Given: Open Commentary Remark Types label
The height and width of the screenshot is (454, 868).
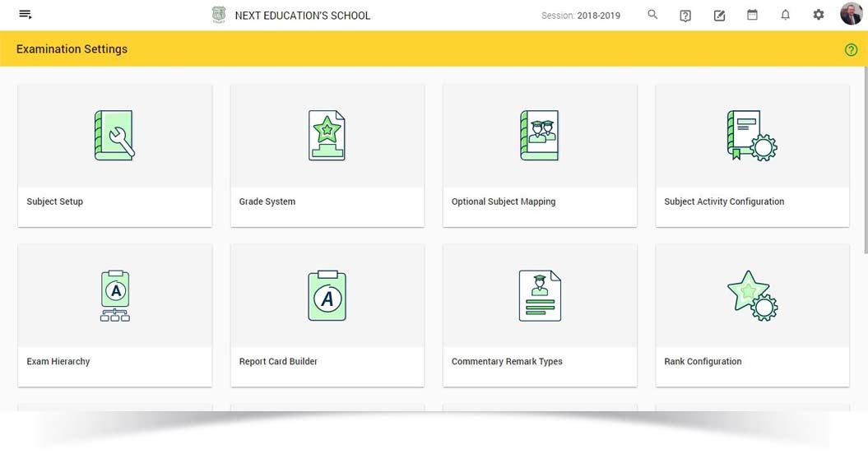Looking at the screenshot, I should click(x=507, y=362).
